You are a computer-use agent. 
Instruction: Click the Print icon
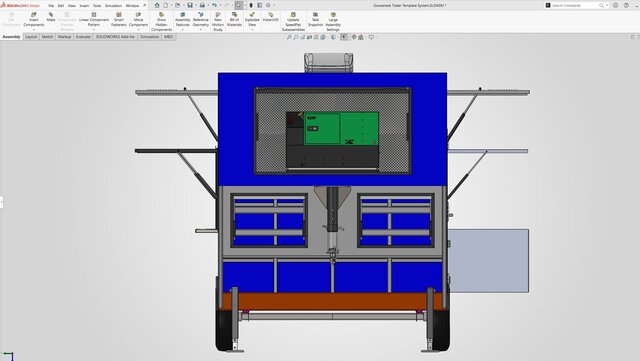pos(202,5)
